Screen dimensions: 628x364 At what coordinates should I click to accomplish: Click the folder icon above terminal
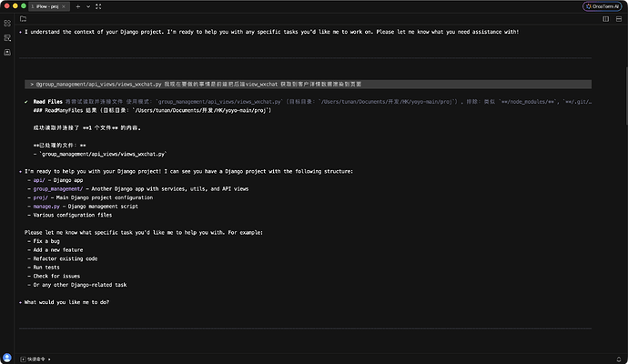tap(24, 19)
